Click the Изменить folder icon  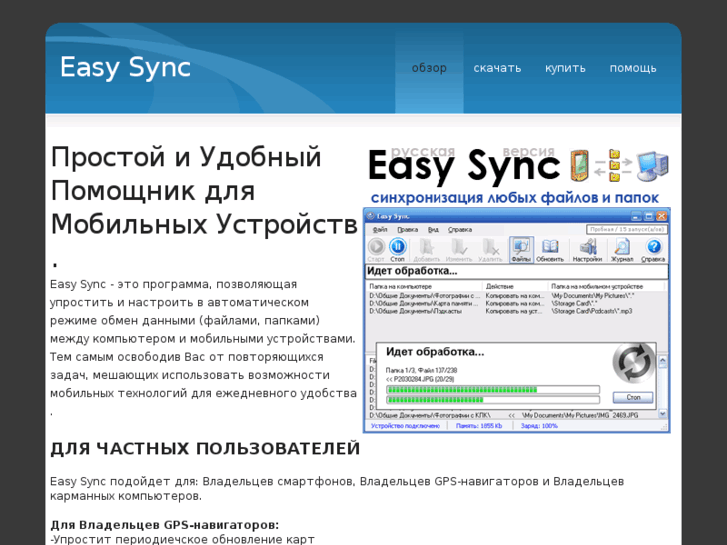click(458, 250)
